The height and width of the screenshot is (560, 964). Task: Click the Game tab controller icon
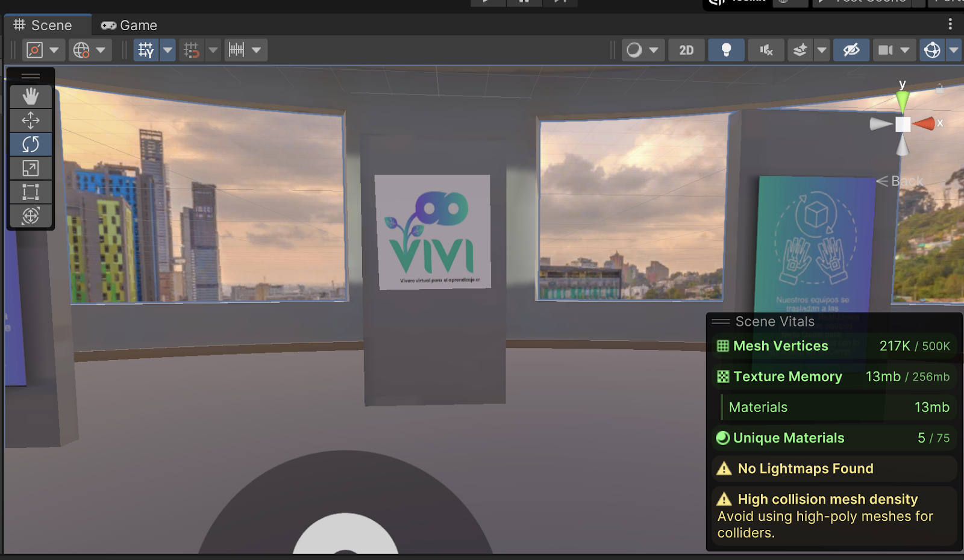tap(108, 25)
